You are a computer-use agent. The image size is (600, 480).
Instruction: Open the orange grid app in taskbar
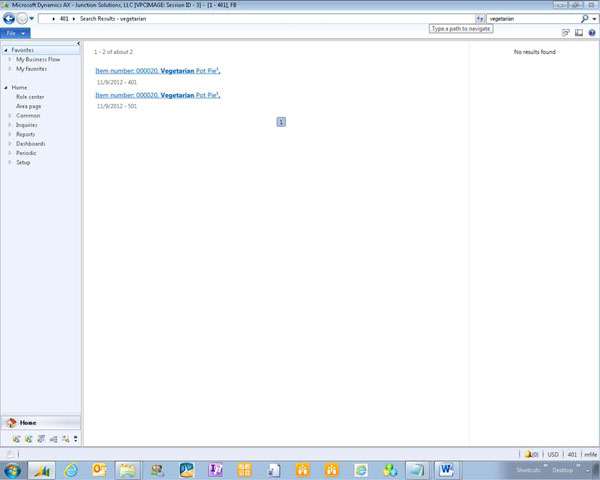[x=245, y=470]
